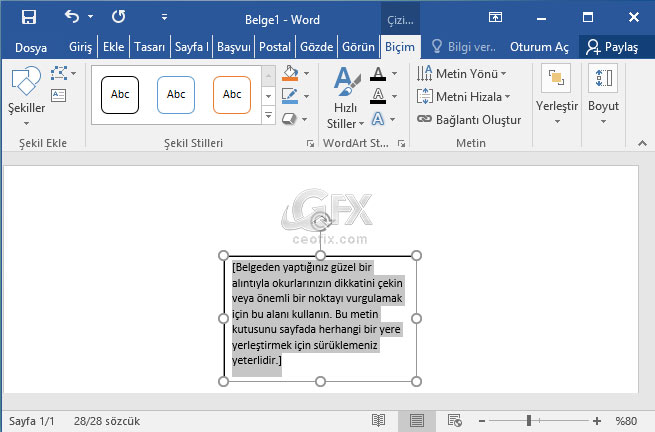Click the zoom out minus button
This screenshot has width=655, height=432.
(482, 421)
